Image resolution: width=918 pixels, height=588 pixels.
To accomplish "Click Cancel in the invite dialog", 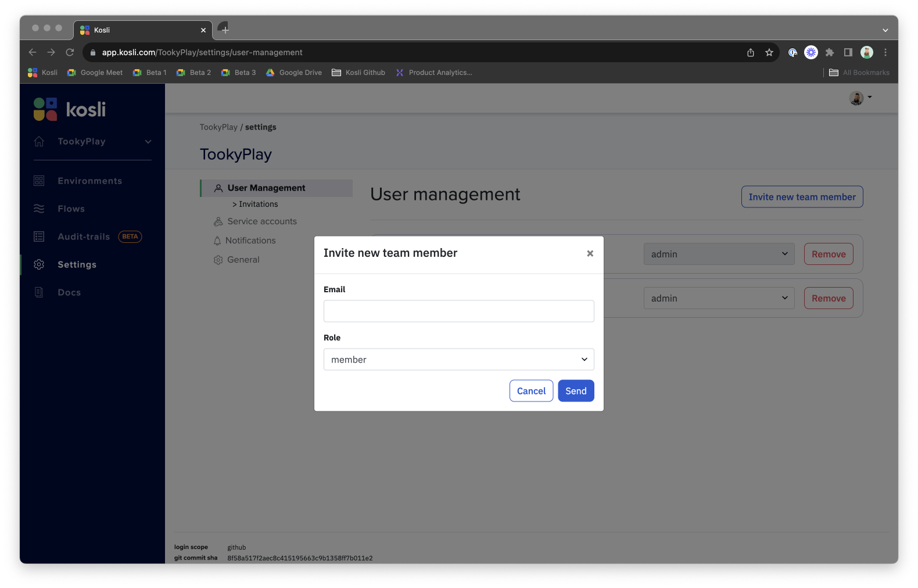I will 531,391.
